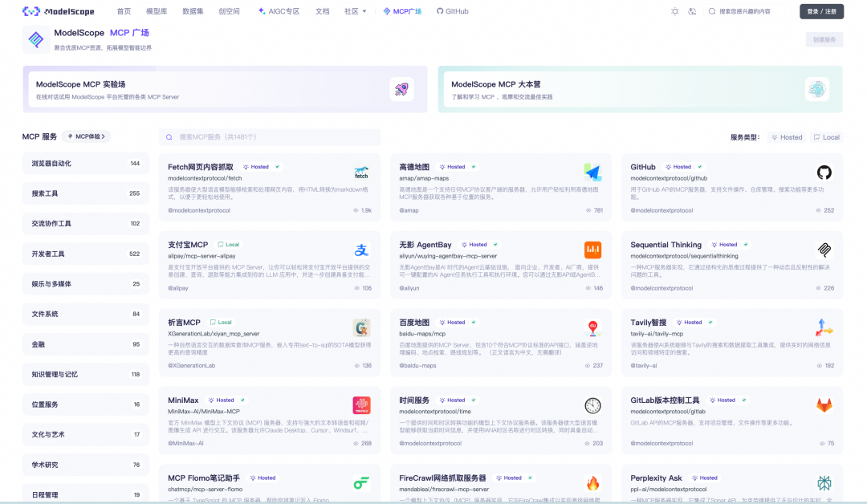
Task: Click the Sequential Thinking paperclip logo
Action: pyautogui.click(x=824, y=250)
